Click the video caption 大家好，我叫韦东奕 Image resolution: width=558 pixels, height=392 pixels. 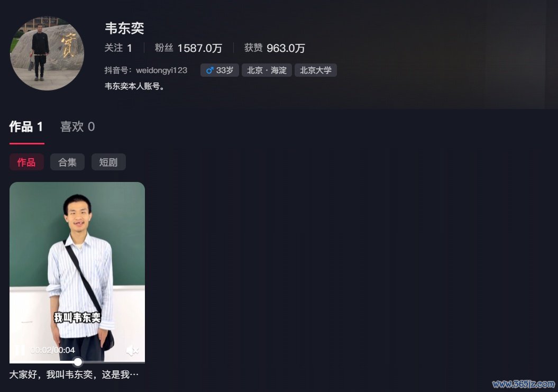[x=74, y=375]
